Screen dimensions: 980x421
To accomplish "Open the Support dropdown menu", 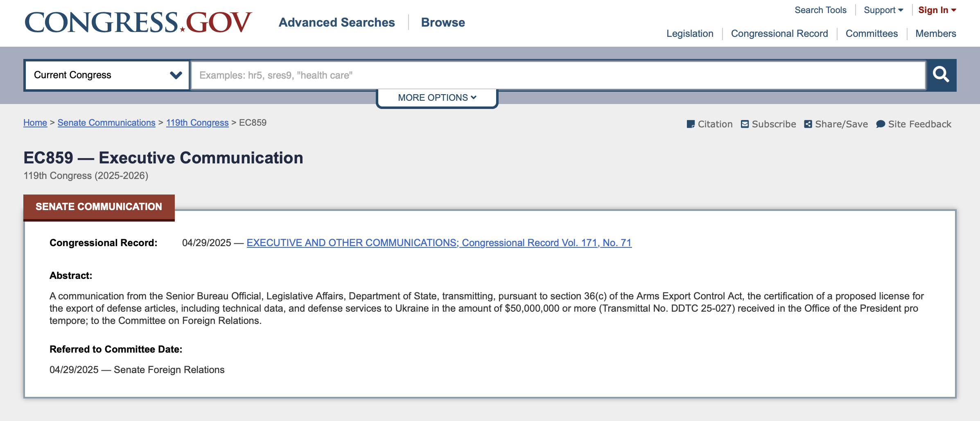I will pyautogui.click(x=883, y=10).
